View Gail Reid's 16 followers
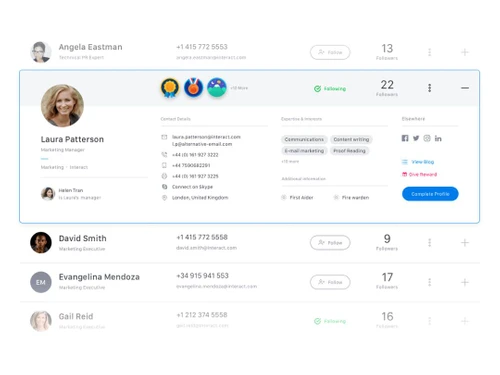The height and width of the screenshot is (375, 500). (x=387, y=320)
